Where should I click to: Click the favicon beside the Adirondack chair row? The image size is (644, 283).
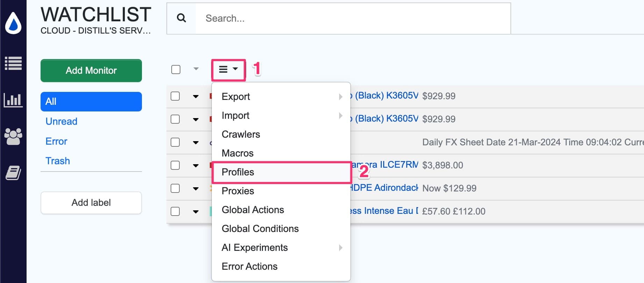[210, 188]
